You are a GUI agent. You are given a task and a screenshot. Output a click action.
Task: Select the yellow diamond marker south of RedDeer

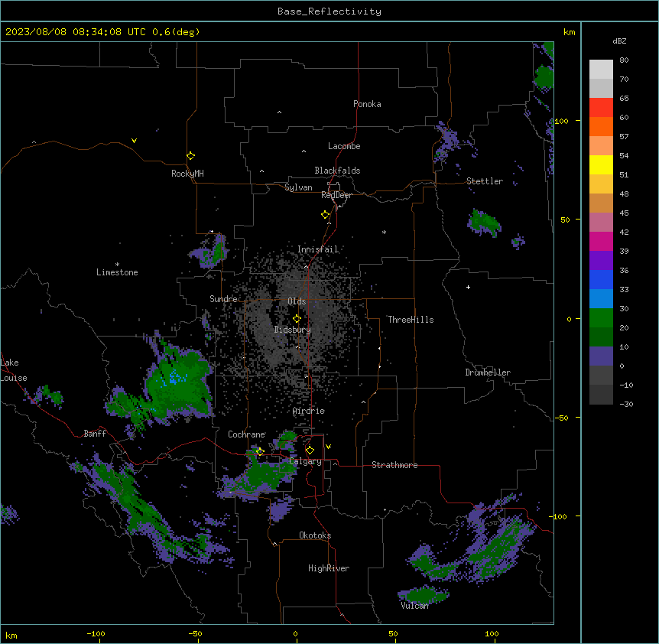tap(325, 215)
